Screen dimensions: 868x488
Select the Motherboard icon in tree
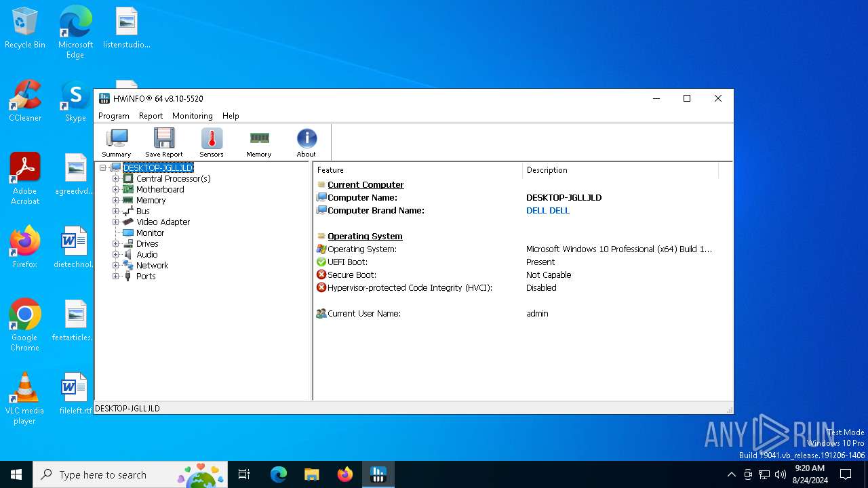tap(127, 189)
